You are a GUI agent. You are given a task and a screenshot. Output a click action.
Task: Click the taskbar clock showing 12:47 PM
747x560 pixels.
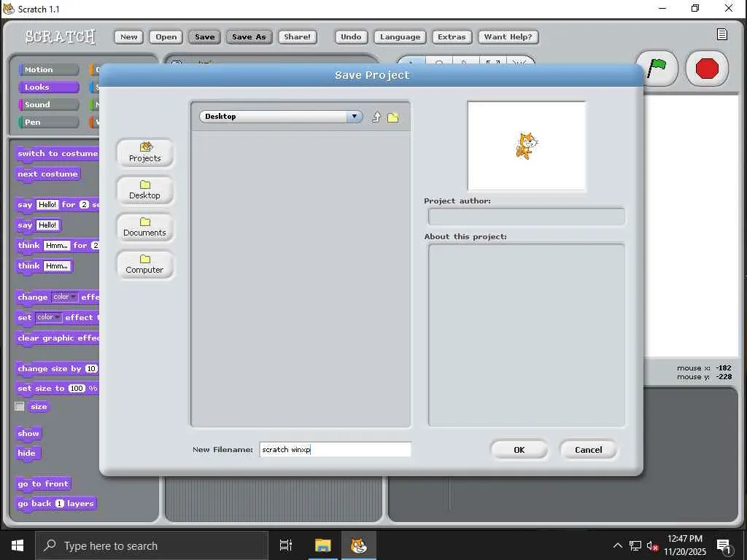click(x=684, y=545)
